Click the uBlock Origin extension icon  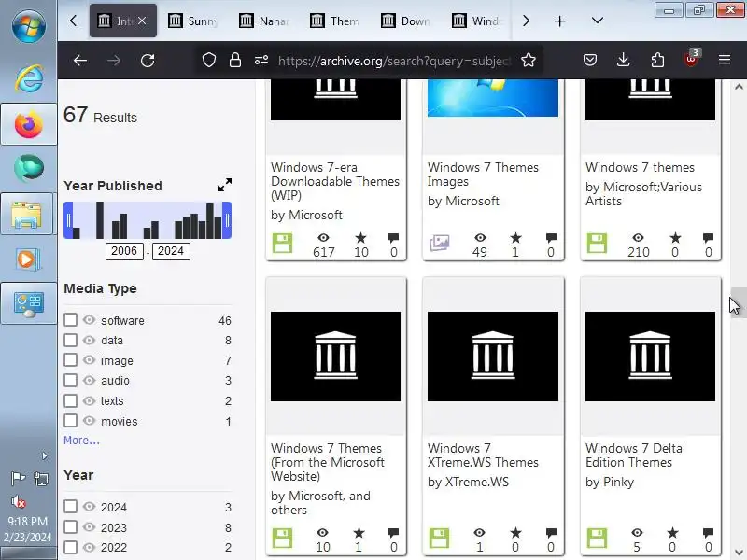691,59
